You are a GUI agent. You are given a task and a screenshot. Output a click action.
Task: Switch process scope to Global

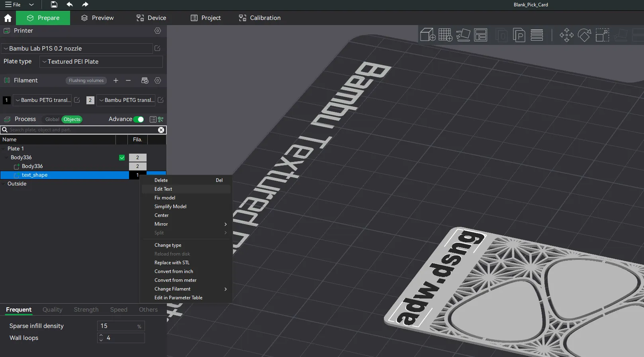52,119
